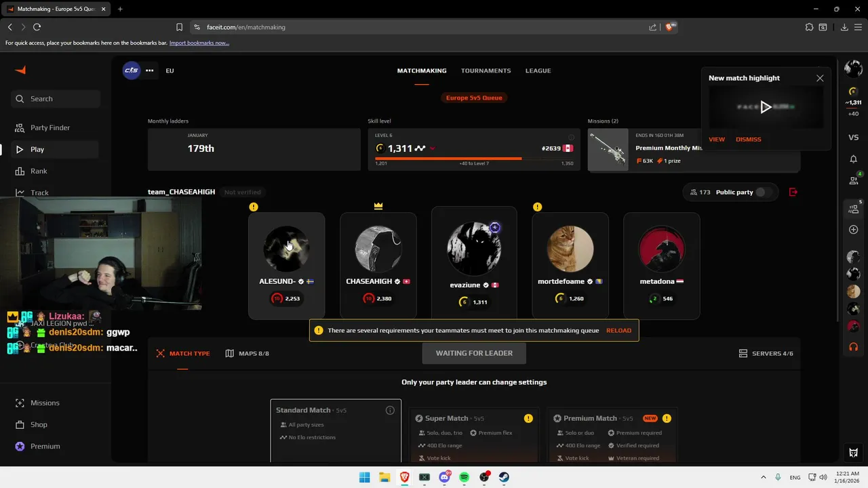Select the Premium Match option card
The width and height of the screenshot is (868, 488).
pos(613,435)
